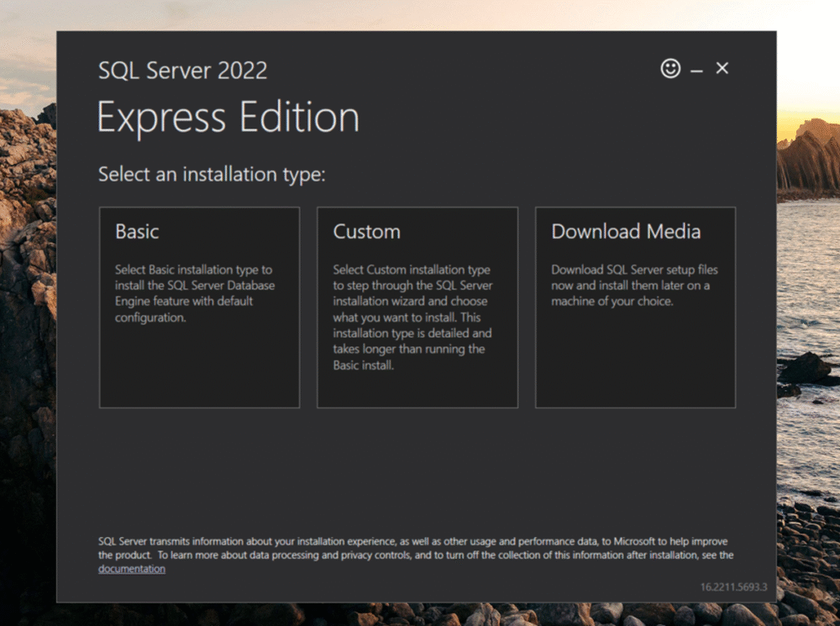Click the SQL Server 2022 title text

click(182, 71)
